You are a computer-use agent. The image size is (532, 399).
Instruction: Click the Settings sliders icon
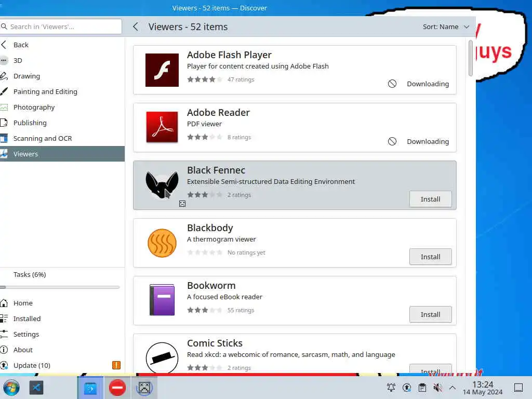tap(4, 334)
